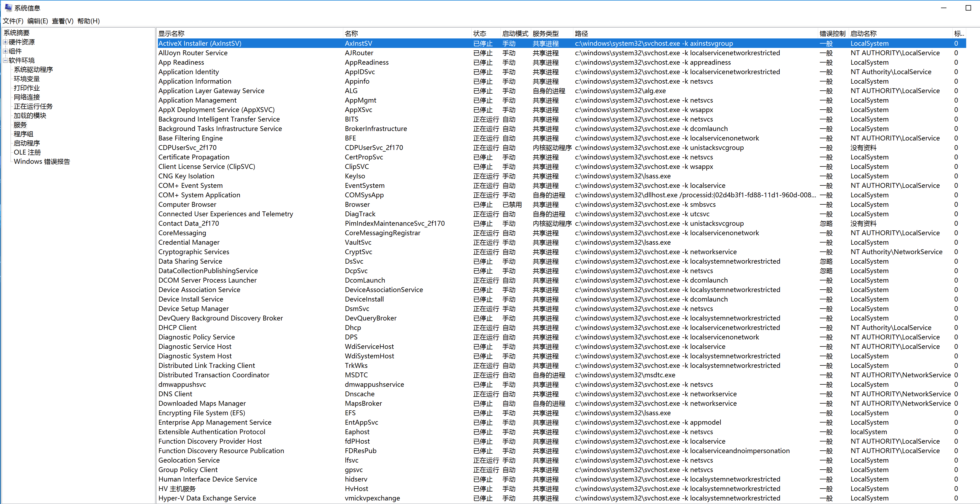The image size is (980, 504).
Task: Open the 查看(V) menu
Action: click(x=62, y=21)
